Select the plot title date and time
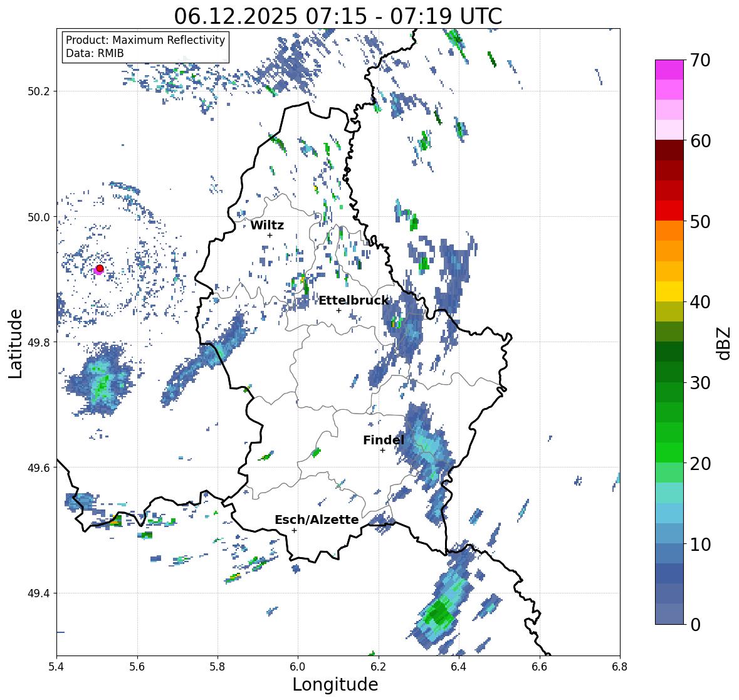Screen dimensions: 739x700 (x=338, y=16)
